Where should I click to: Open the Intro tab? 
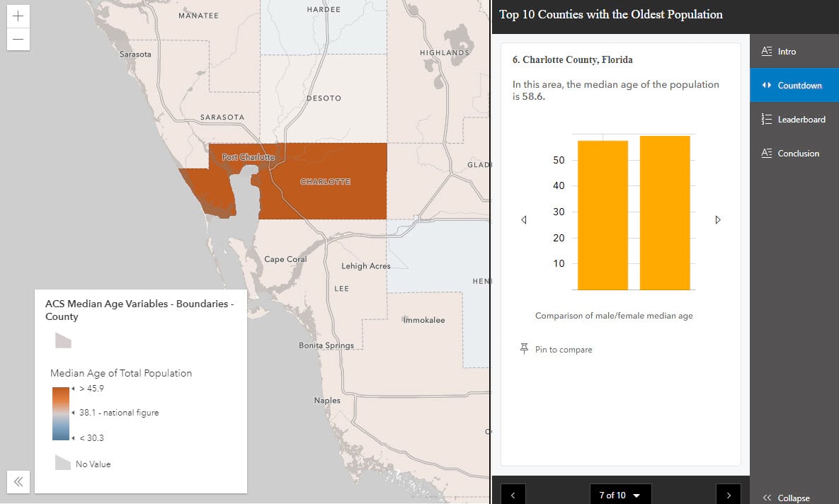click(786, 52)
